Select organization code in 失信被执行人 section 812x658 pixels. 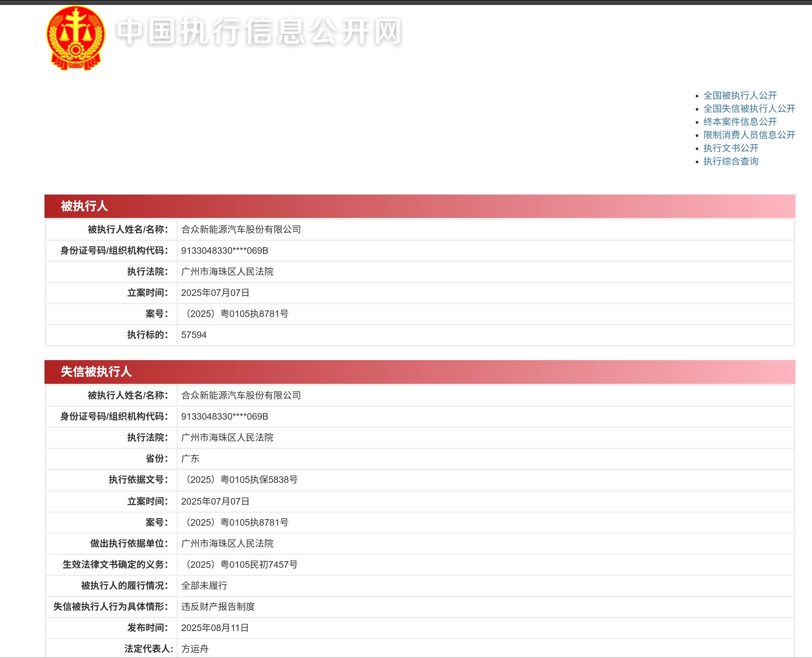coord(225,416)
